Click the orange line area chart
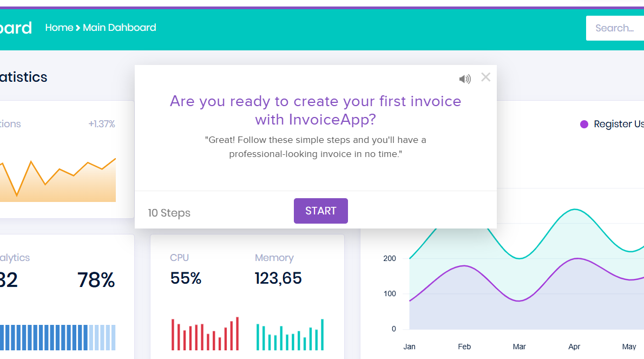Viewport: 644px width, 359px height. 60,184
